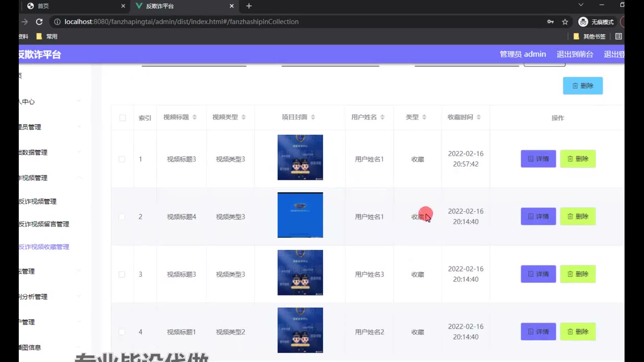The image size is (644, 362).
Task: Click green 删除 button in row 4
Action: pos(578,332)
